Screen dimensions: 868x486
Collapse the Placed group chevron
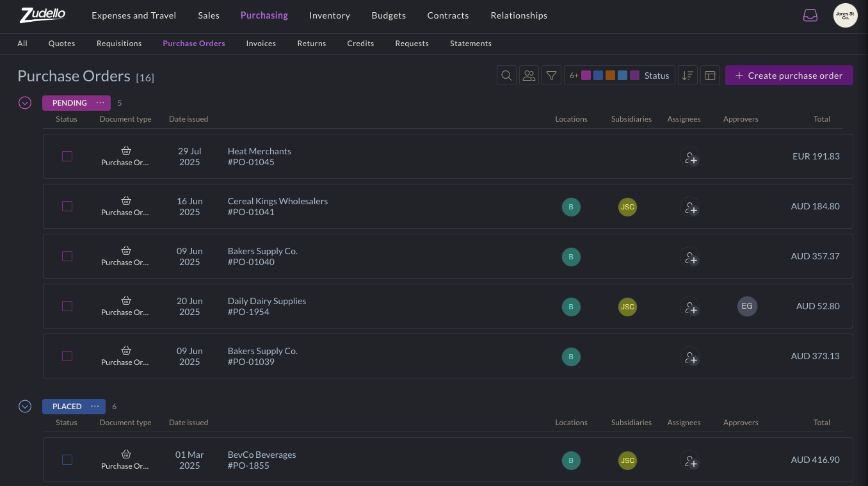[25, 406]
